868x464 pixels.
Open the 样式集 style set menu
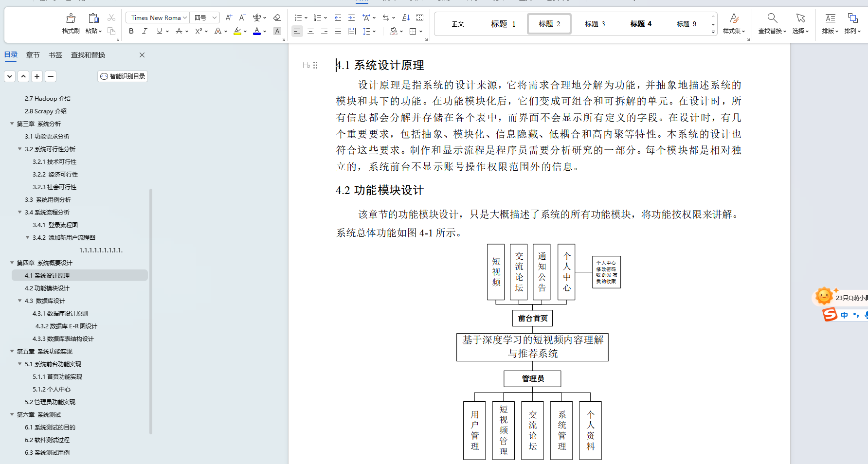pyautogui.click(x=734, y=23)
